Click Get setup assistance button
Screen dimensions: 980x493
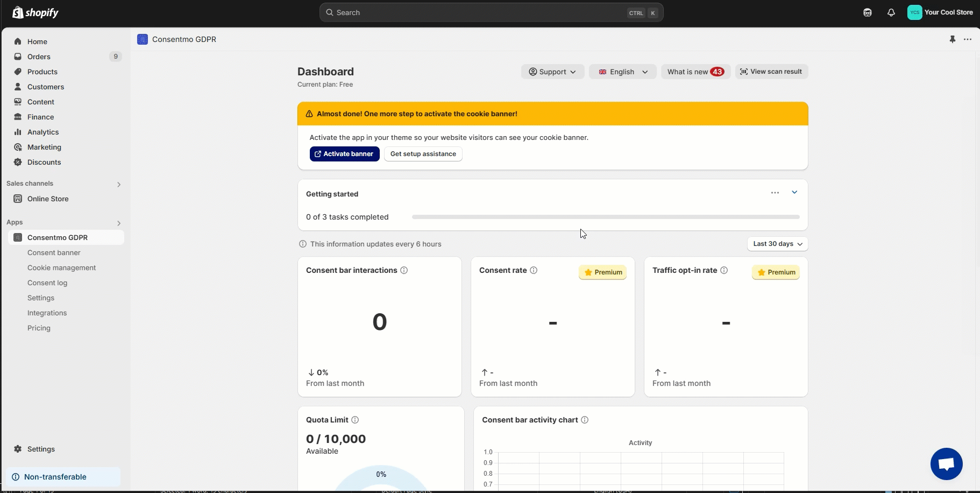coord(423,154)
